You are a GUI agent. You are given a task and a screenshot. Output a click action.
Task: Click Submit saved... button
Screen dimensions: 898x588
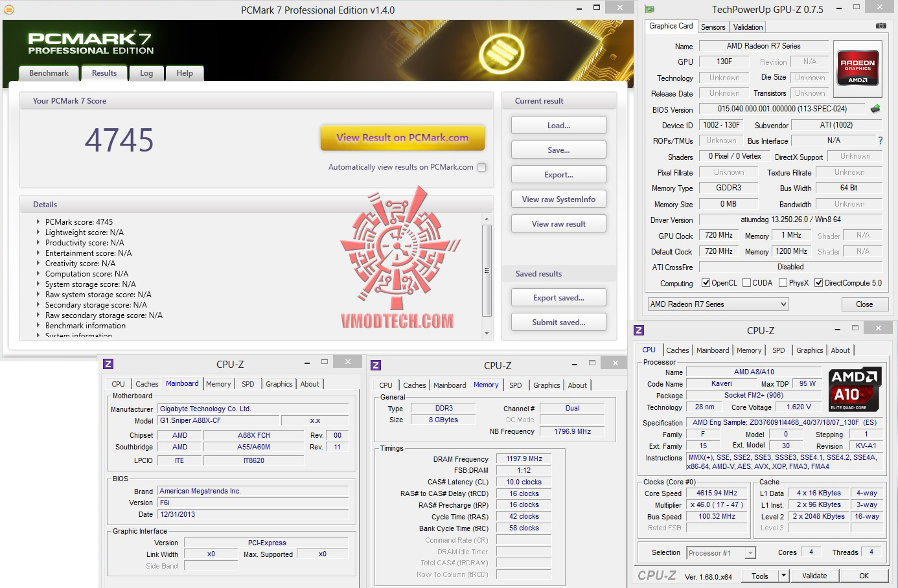(x=558, y=322)
